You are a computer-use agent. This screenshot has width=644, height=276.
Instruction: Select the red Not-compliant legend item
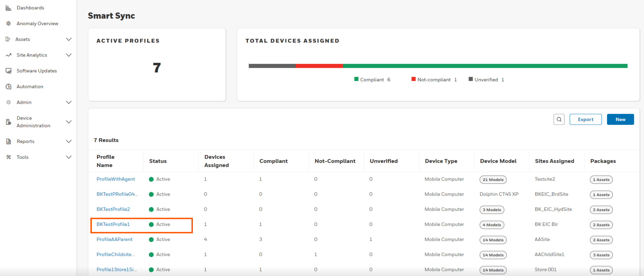click(413, 79)
